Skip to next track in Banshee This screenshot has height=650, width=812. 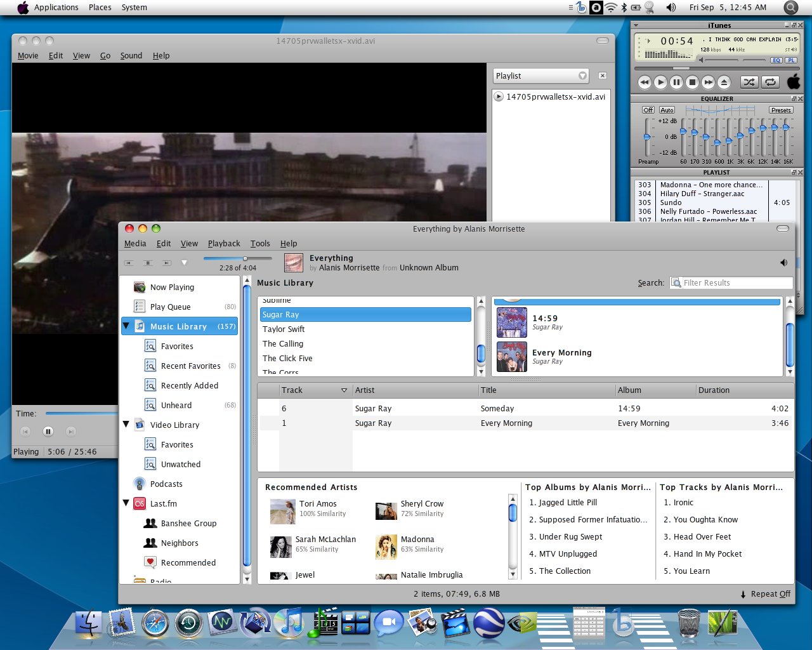pyautogui.click(x=166, y=263)
